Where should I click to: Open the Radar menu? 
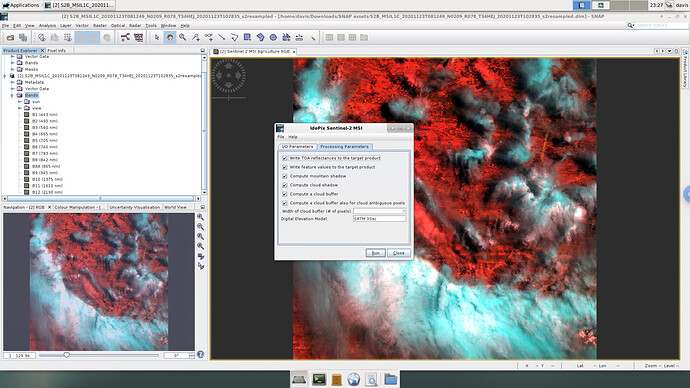[135, 26]
